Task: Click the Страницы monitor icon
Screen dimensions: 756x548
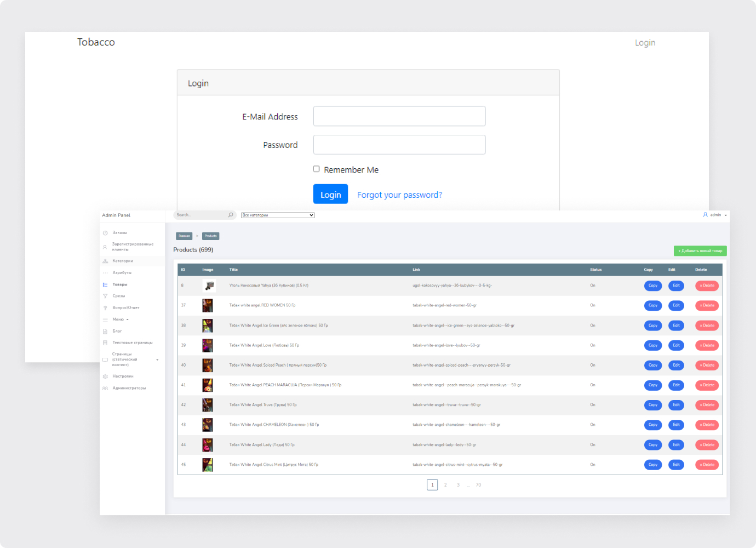Action: tap(105, 360)
